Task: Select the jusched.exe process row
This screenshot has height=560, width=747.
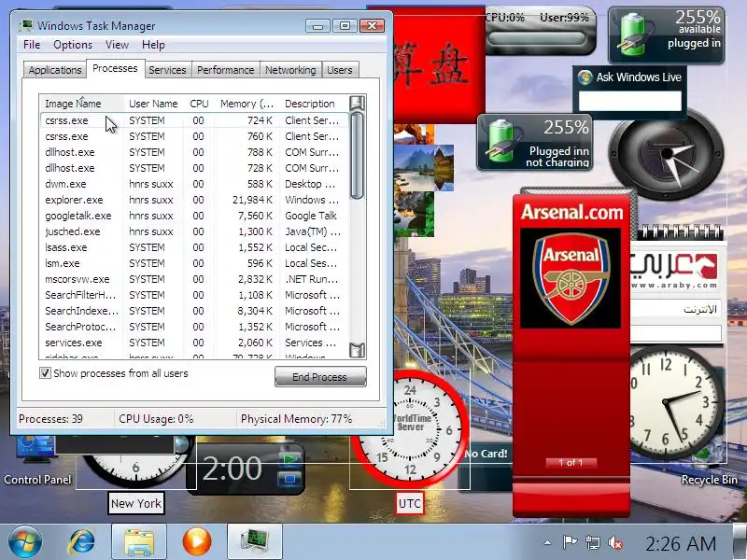Action: point(194,231)
